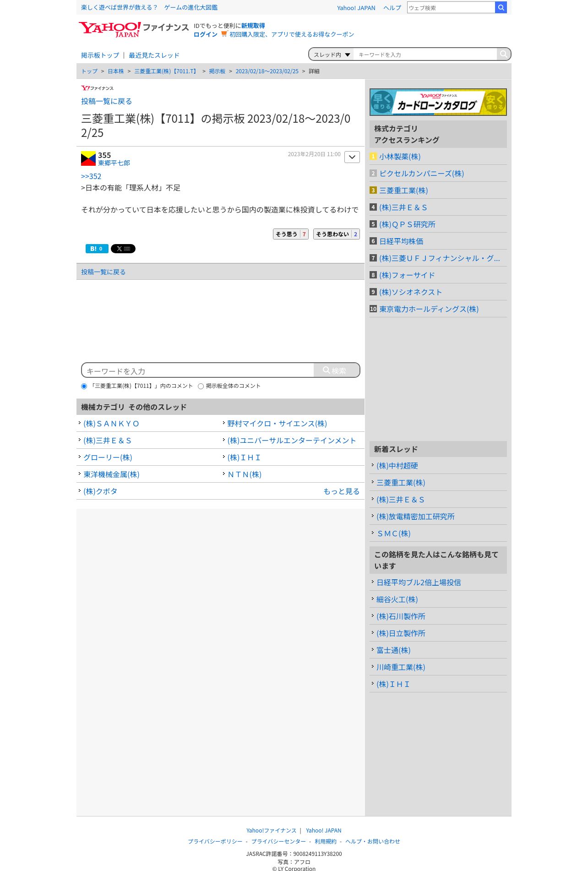Click the ヘルプ link in top bar
This screenshot has width=588, height=871.
tap(392, 8)
